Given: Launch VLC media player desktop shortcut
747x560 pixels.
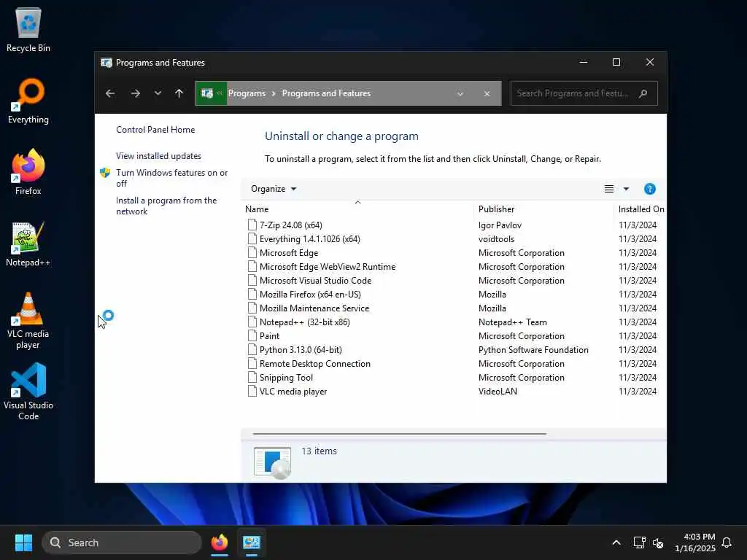Looking at the screenshot, I should click(x=28, y=321).
